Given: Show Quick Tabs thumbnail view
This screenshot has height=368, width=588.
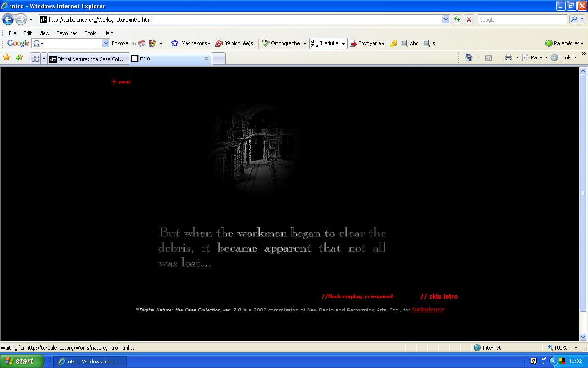Looking at the screenshot, I should 35,59.
